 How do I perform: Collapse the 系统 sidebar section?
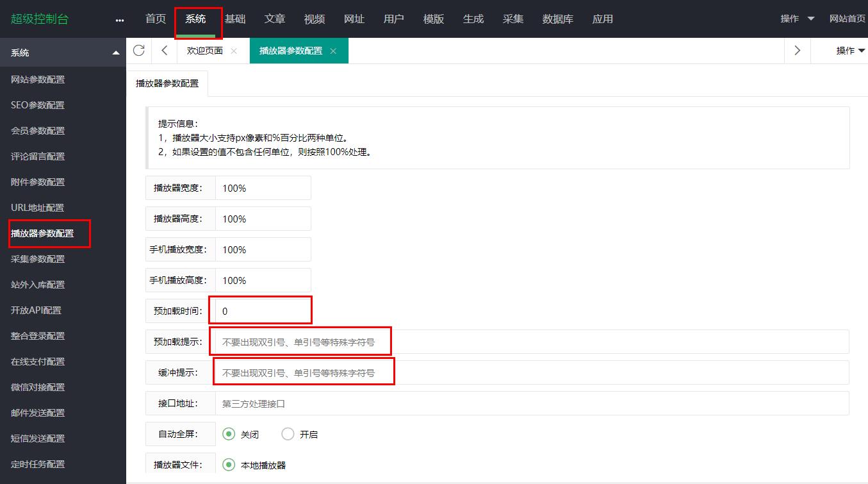tap(115, 53)
